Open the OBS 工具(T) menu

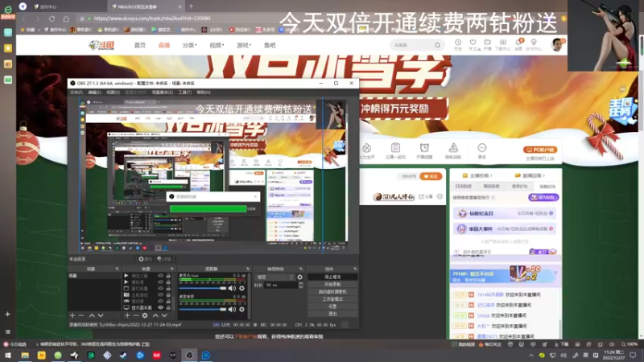185,93
